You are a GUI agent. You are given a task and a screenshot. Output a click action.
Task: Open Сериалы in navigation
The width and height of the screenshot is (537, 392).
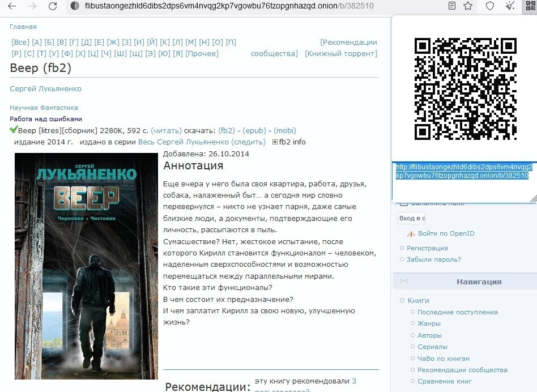click(432, 347)
